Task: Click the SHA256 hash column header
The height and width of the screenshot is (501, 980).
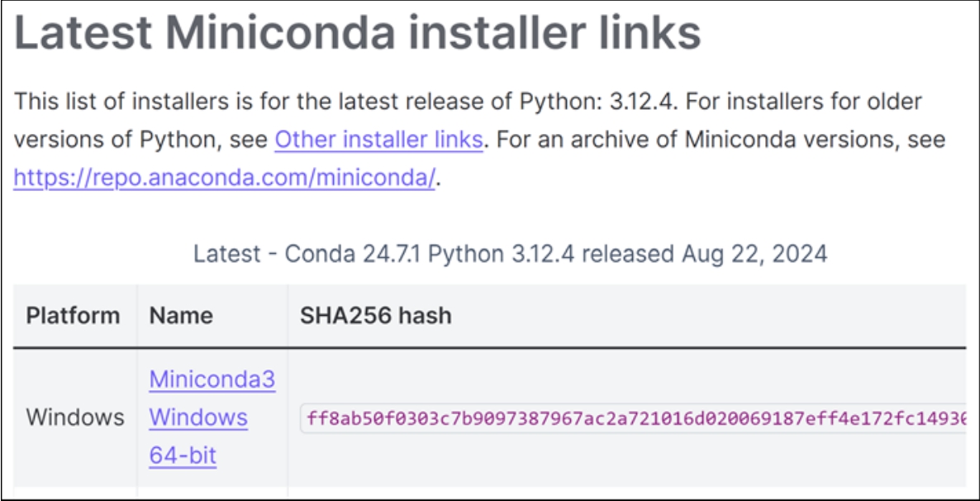Action: (x=376, y=315)
